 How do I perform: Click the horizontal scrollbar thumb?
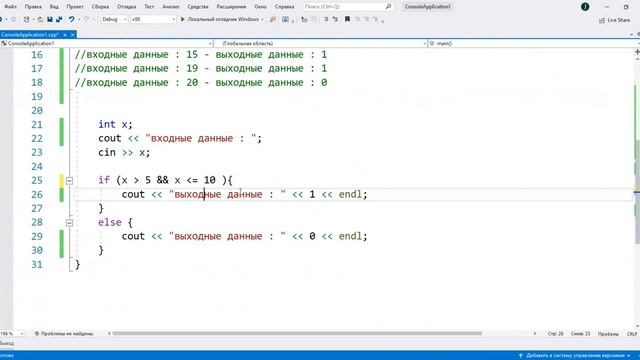[x=297, y=333]
